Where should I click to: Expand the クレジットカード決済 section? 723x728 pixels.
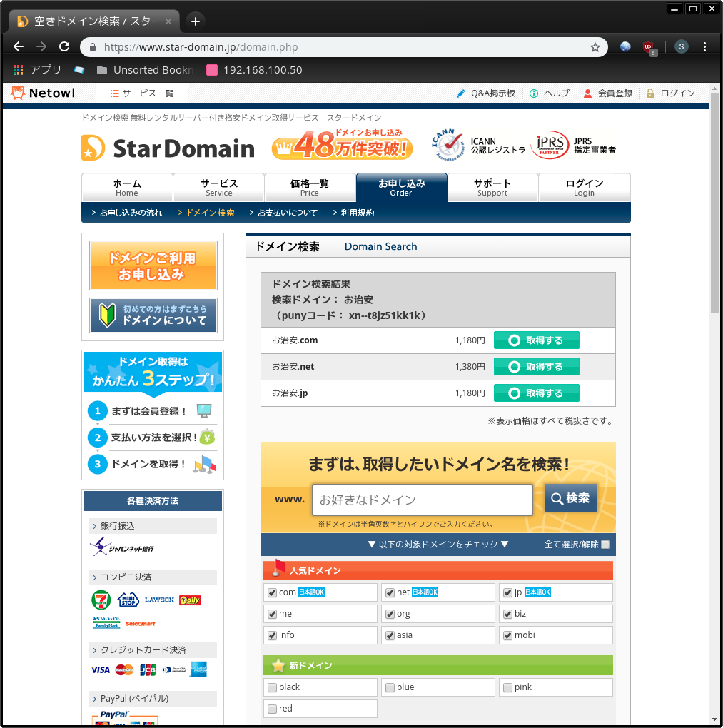(x=153, y=650)
